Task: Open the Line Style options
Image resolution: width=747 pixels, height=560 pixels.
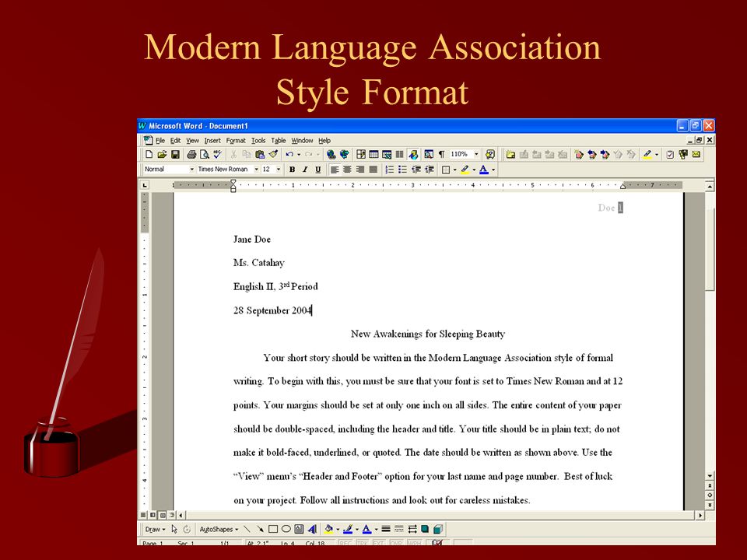Action: [386, 529]
